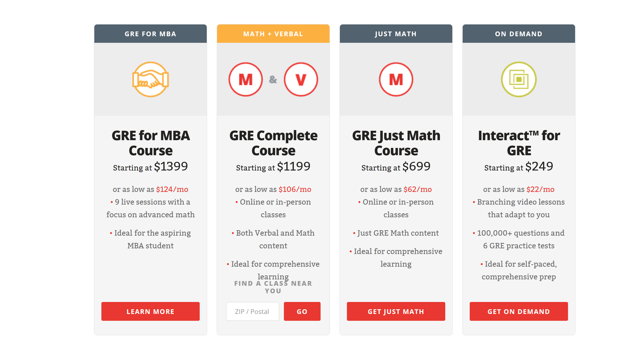Select the On Demand header banner
This screenshot has width=644, height=357.
point(518,34)
